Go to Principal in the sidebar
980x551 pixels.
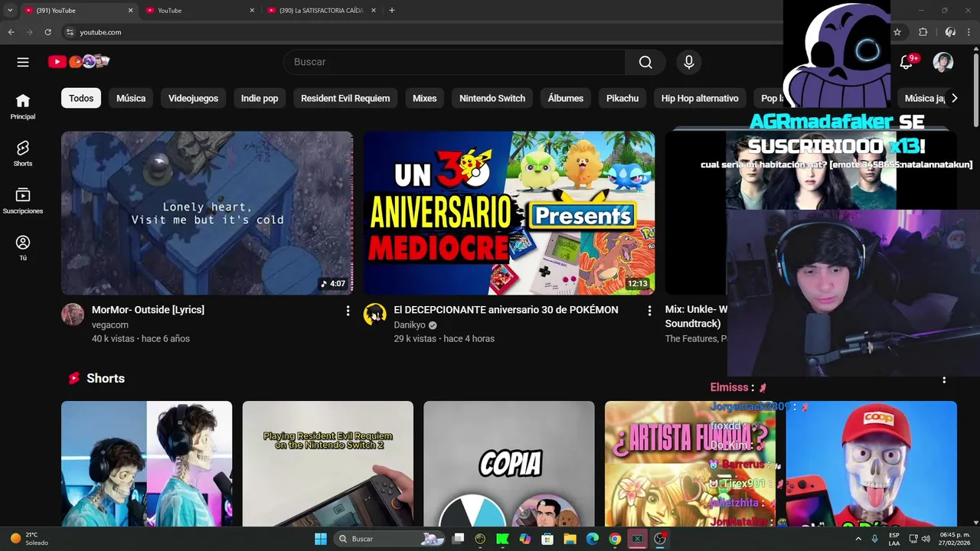tap(23, 106)
